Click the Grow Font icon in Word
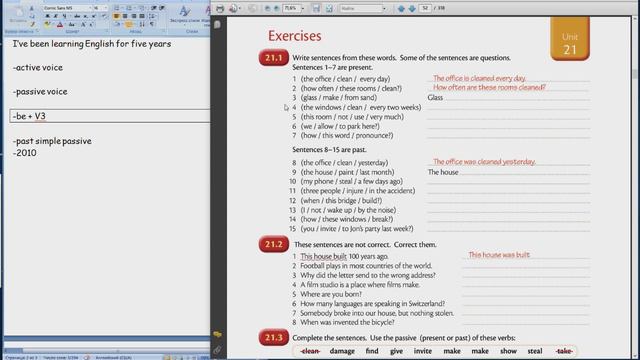640x360 pixels. [83, 24]
